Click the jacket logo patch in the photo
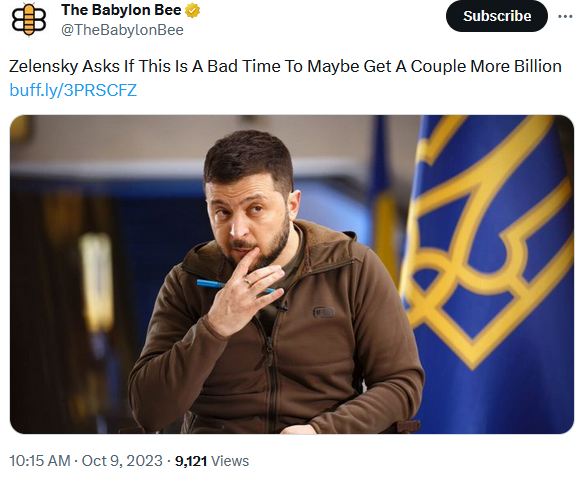The image size is (585, 487). (x=323, y=312)
